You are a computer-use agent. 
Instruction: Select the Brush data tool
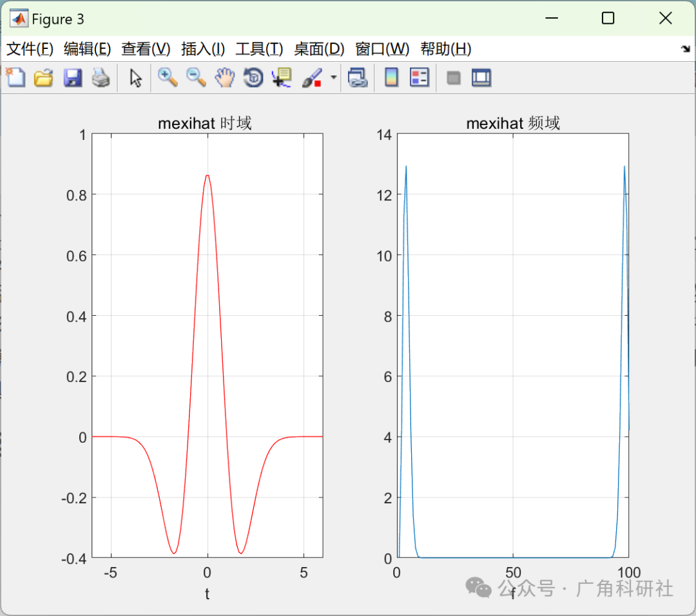pyautogui.click(x=312, y=78)
